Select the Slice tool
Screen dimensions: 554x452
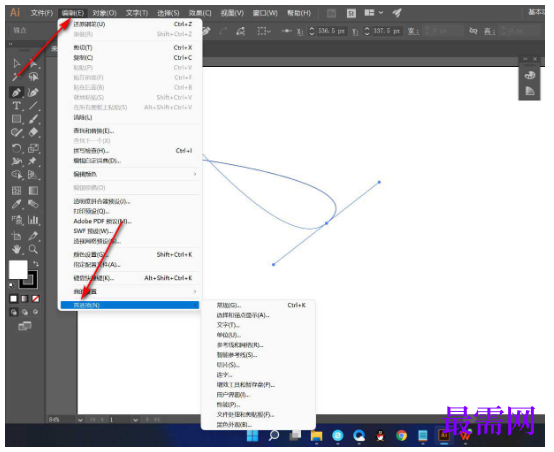click(33, 235)
